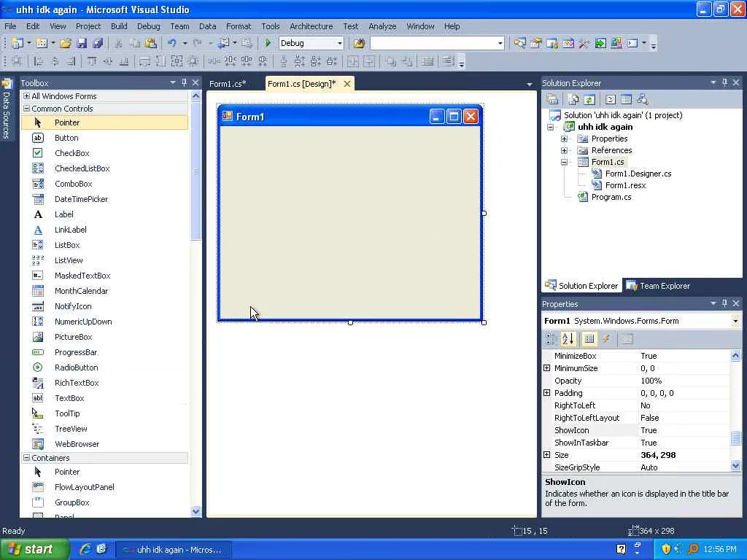Expand the MinimumSize property
Viewport: 747px width, 560px height.
547,368
